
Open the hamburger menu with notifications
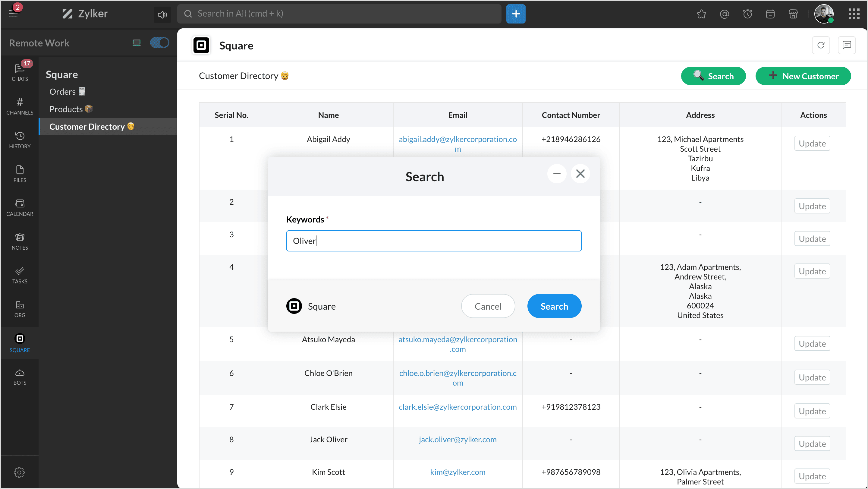pyautogui.click(x=14, y=14)
